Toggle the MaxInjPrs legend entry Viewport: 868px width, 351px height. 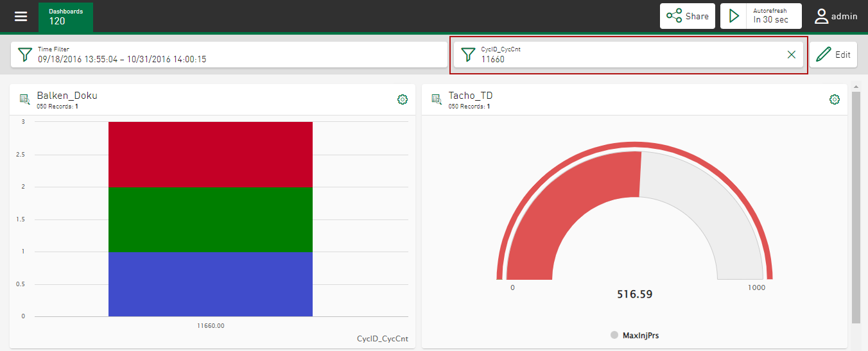click(634, 336)
